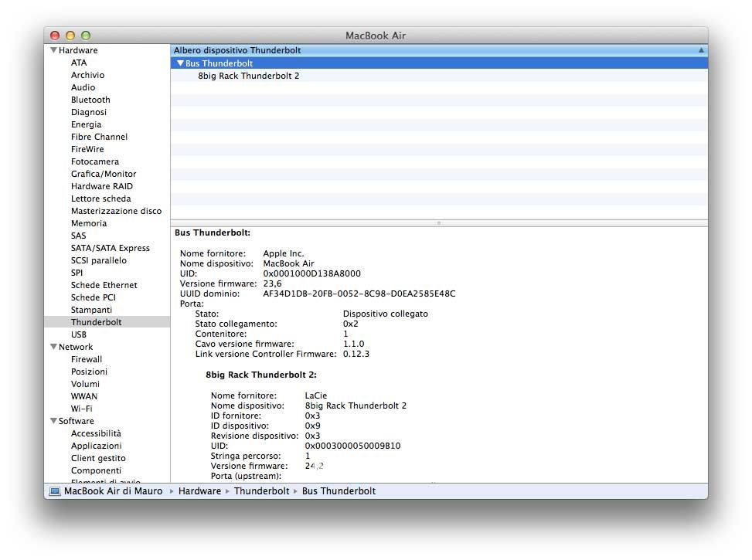Image resolution: width=752 pixels, height=560 pixels.
Task: Click the Albero dispositivo Thunderbolt column header
Action: [237, 50]
